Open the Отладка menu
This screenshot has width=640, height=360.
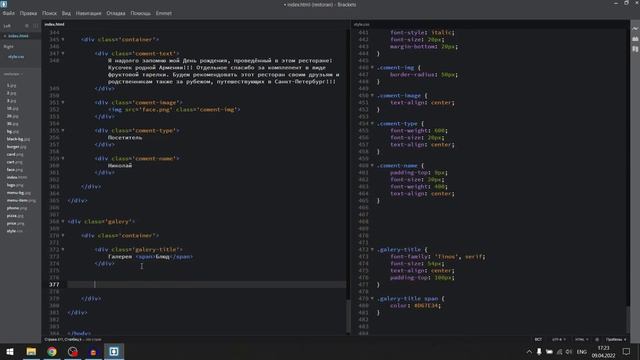pyautogui.click(x=116, y=13)
